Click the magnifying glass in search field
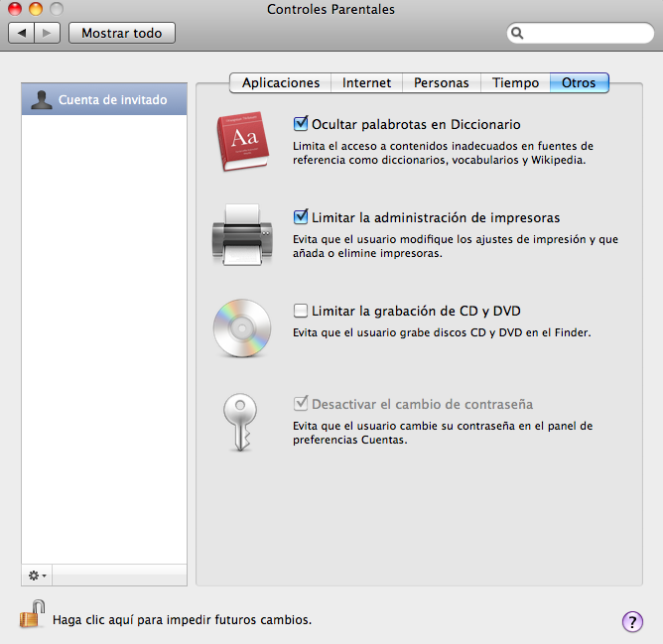 click(517, 33)
